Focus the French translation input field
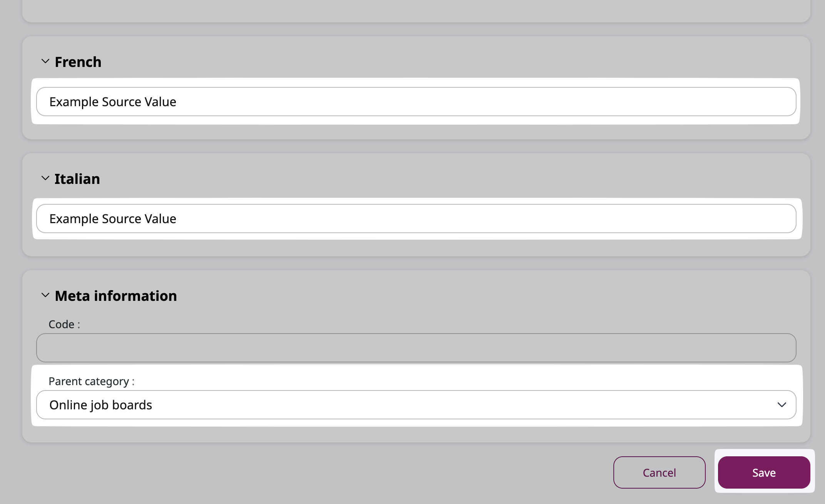 pos(416,102)
